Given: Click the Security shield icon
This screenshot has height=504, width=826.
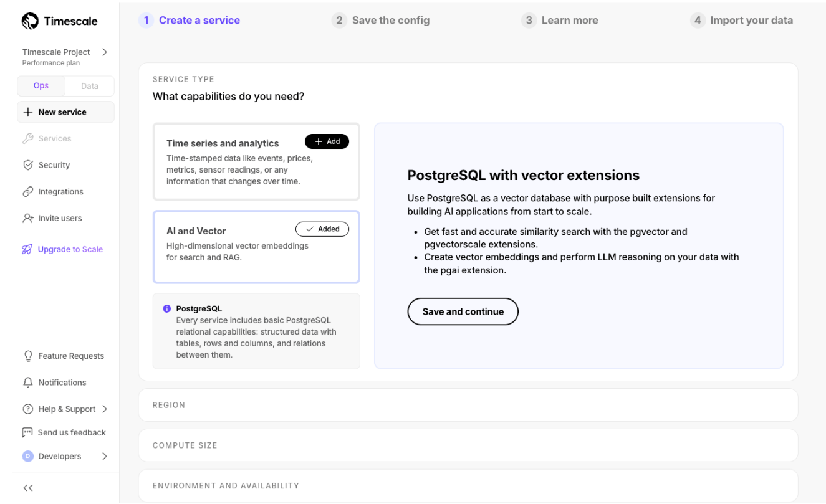Looking at the screenshot, I should coord(27,165).
